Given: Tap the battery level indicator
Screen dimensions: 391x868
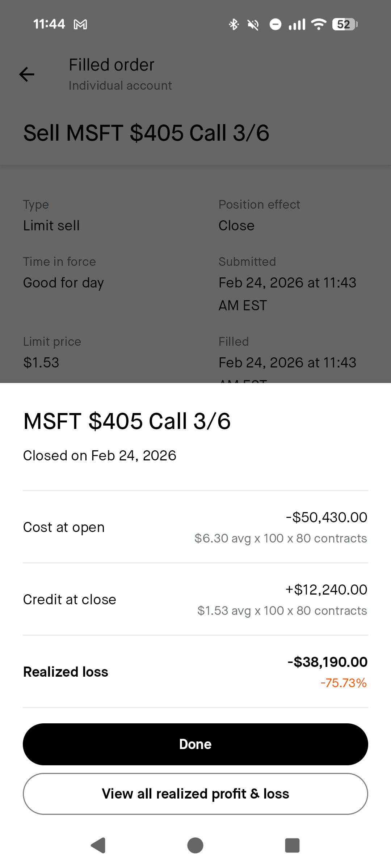Looking at the screenshot, I should click(345, 24).
